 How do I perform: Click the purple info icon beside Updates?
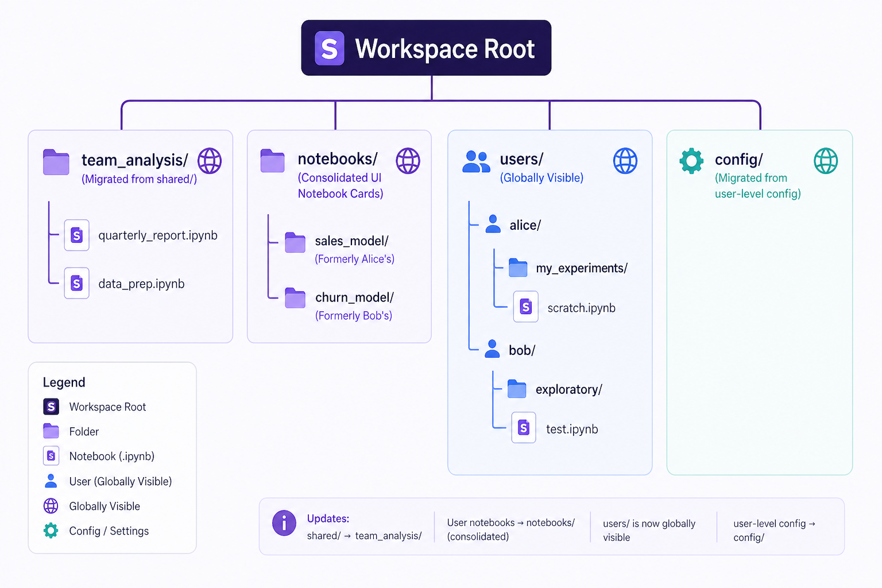coord(284,523)
